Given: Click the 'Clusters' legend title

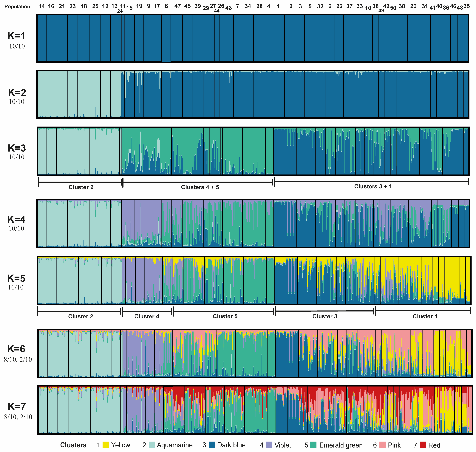Looking at the screenshot, I should tap(73, 445).
